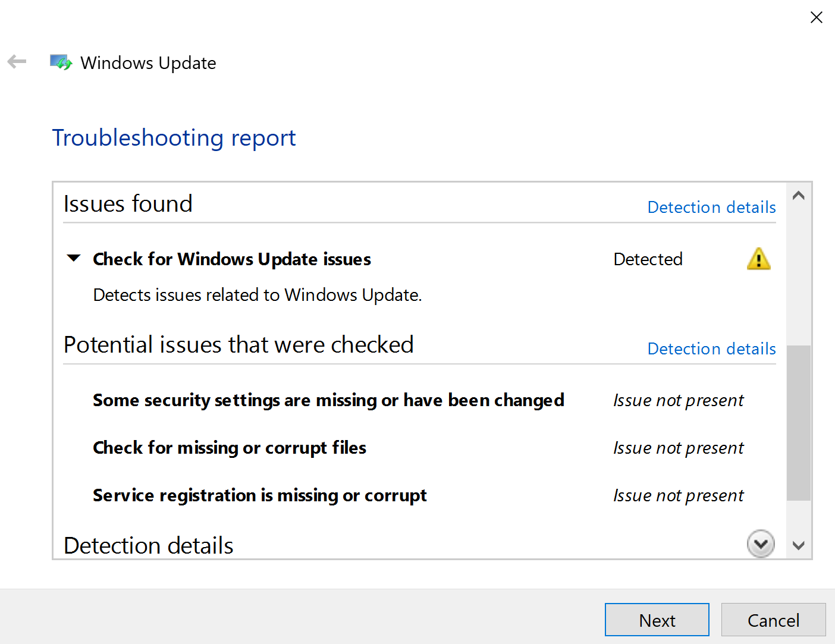Click the 'Detected' status text
The width and height of the screenshot is (835, 644).
pyautogui.click(x=648, y=259)
